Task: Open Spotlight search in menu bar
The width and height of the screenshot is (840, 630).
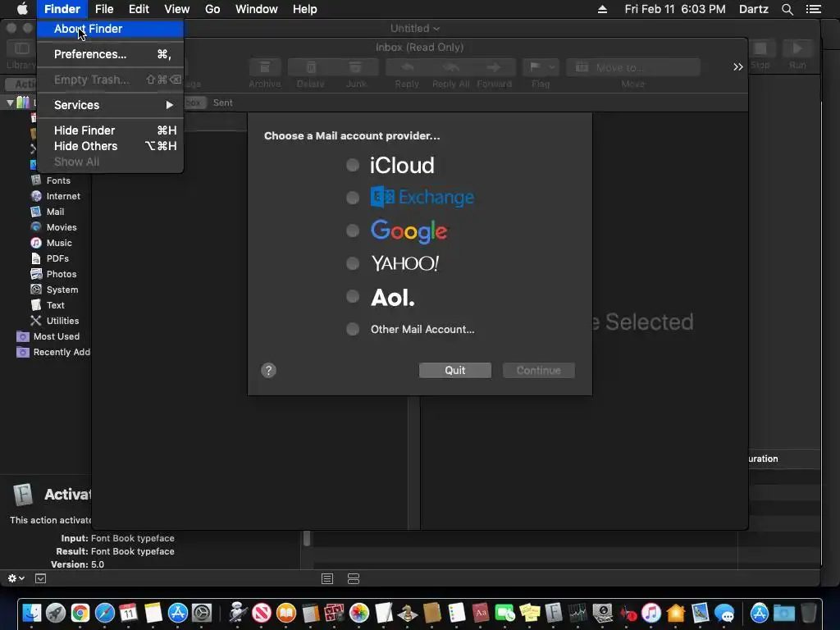Action: [787, 9]
